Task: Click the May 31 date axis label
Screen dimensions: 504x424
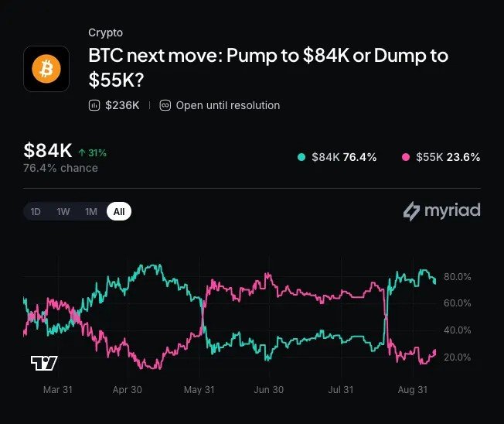Action: tap(199, 390)
